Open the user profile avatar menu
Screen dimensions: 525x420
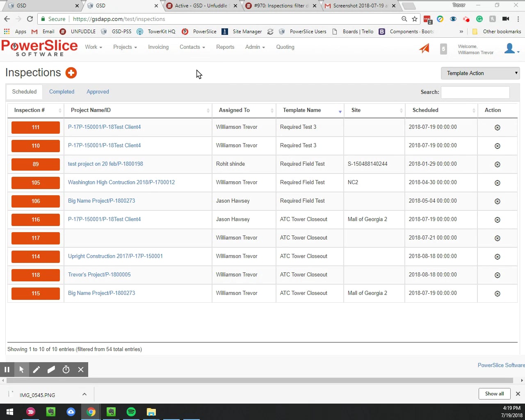pyautogui.click(x=511, y=48)
